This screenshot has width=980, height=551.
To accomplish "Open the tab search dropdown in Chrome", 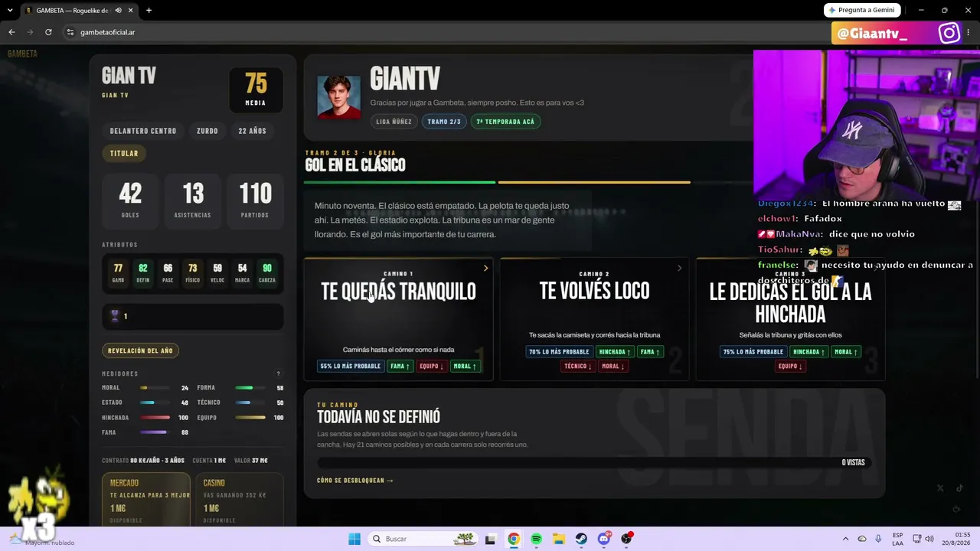I will coord(11,11).
